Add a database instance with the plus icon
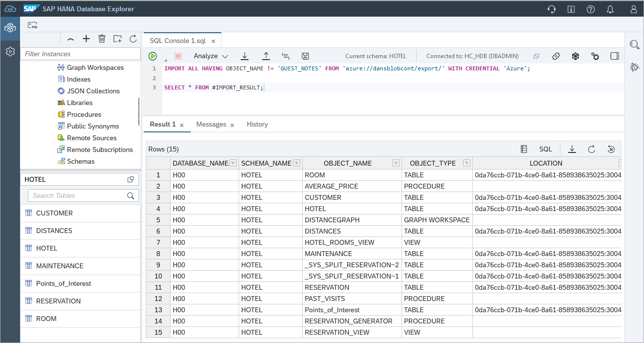 click(x=86, y=39)
